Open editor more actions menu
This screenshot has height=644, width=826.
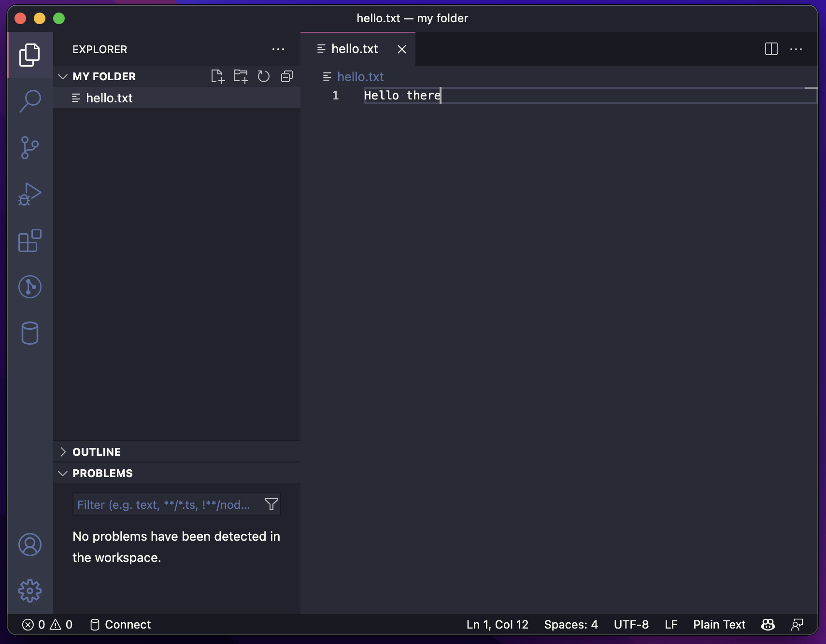796,49
